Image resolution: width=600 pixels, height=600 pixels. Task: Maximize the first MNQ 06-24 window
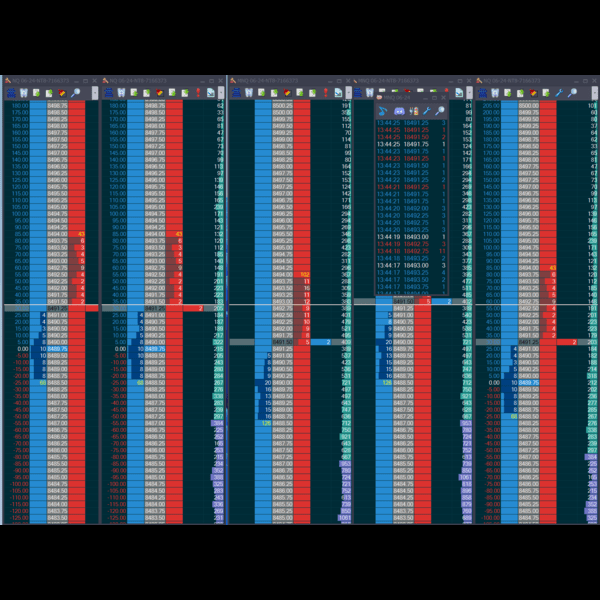click(339, 81)
